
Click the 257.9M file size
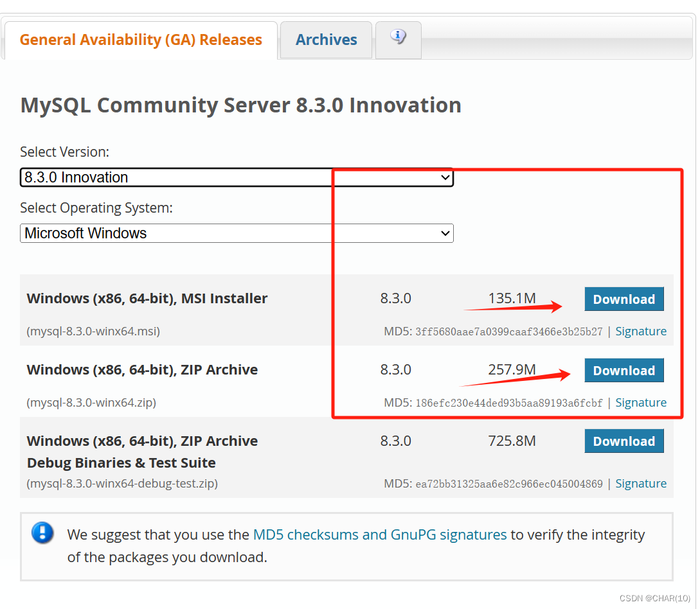[512, 370]
